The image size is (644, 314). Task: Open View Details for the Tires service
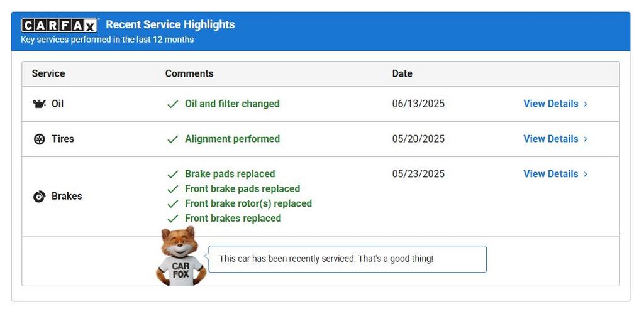550,139
